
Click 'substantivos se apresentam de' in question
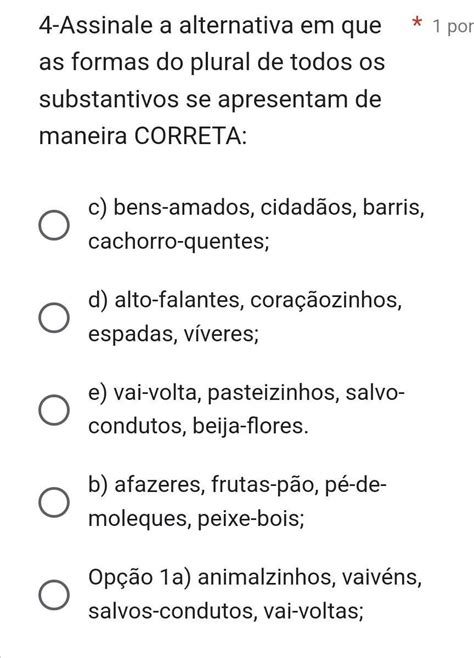pyautogui.click(x=210, y=99)
